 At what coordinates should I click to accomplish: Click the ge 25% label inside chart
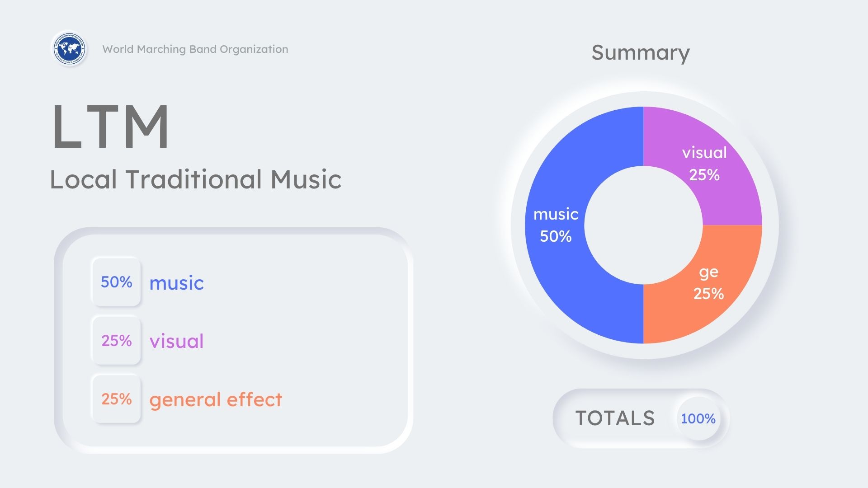point(708,283)
